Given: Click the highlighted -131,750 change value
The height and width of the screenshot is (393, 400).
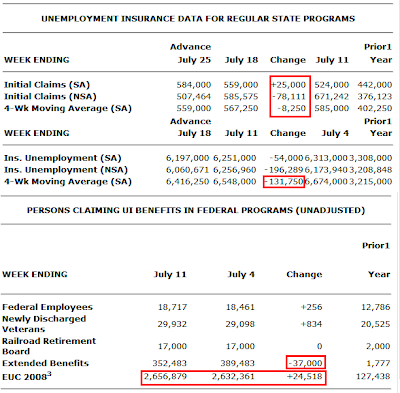Looking at the screenshot, I should point(284,182).
